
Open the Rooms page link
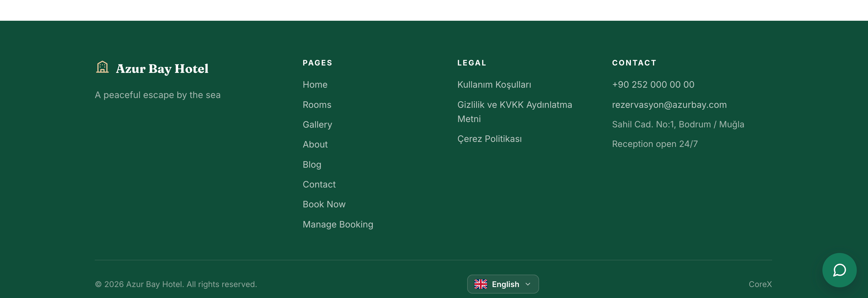317,105
